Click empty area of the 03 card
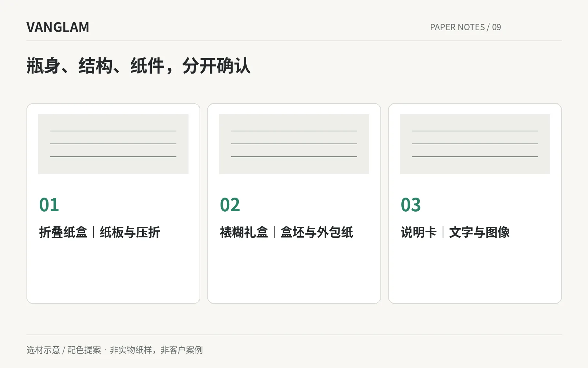This screenshot has width=588, height=368. tap(475, 272)
